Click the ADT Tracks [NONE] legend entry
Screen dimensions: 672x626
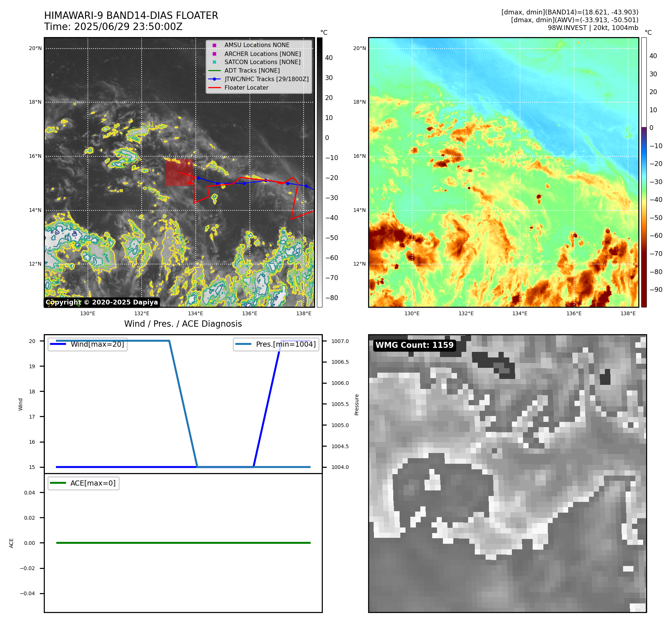click(x=252, y=70)
